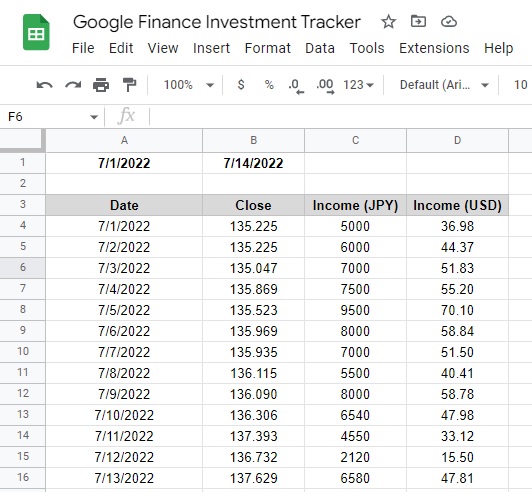Screen dimensions: 532x492
Task: Click the formula bar input field
Action: [340, 117]
